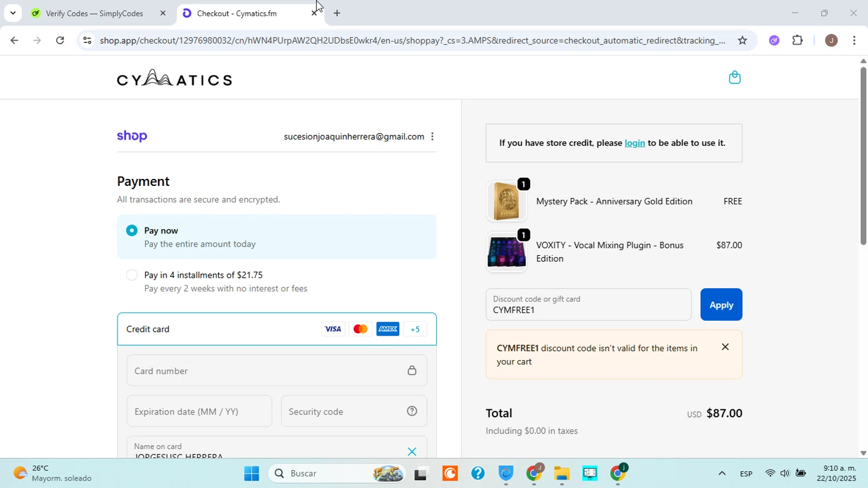Click the Apply discount button

(x=721, y=304)
